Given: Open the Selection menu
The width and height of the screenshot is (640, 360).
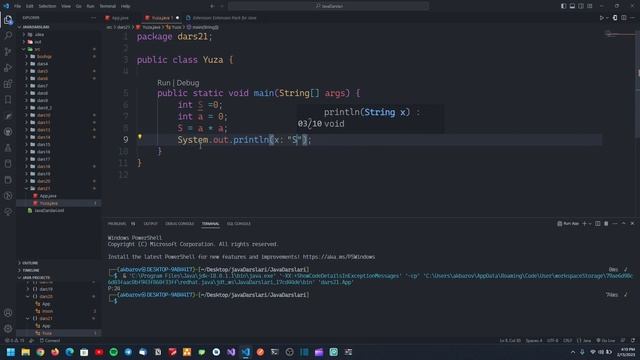Looking at the screenshot, I should pyautogui.click(x=47, y=6).
